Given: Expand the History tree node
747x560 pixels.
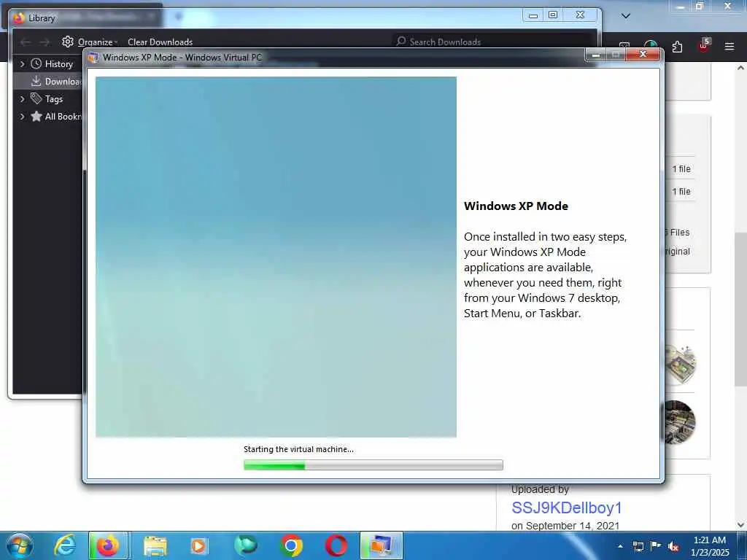Looking at the screenshot, I should click(x=22, y=64).
